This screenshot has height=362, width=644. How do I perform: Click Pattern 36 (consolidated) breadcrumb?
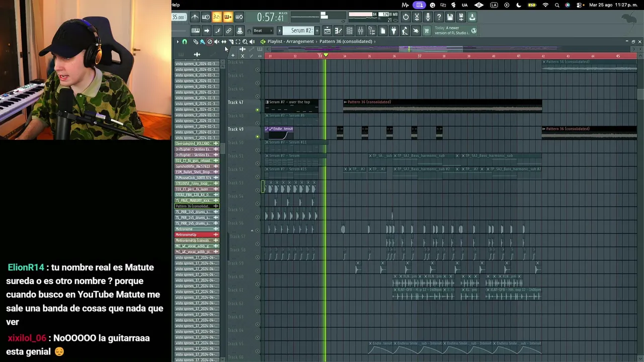click(346, 42)
